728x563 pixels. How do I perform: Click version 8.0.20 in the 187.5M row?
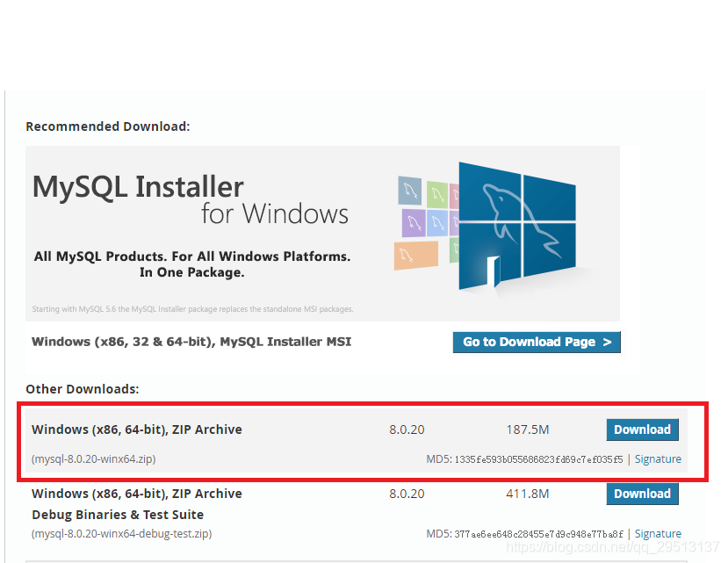coord(407,429)
